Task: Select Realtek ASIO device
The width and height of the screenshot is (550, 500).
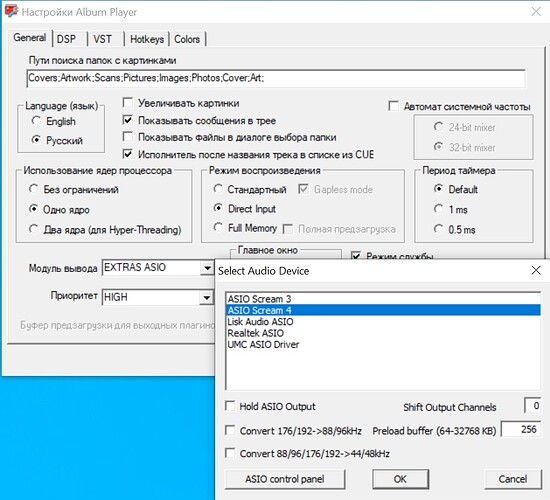Action: [x=383, y=333]
